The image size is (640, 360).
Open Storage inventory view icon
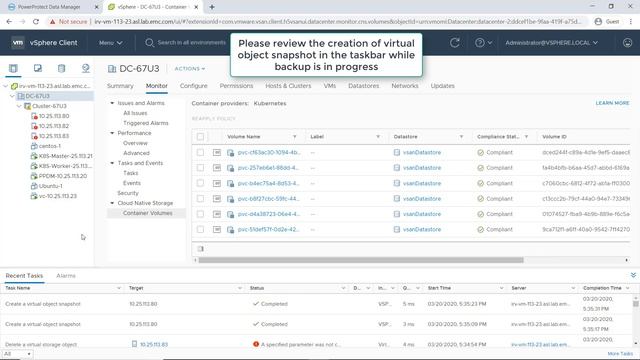pos(61,68)
